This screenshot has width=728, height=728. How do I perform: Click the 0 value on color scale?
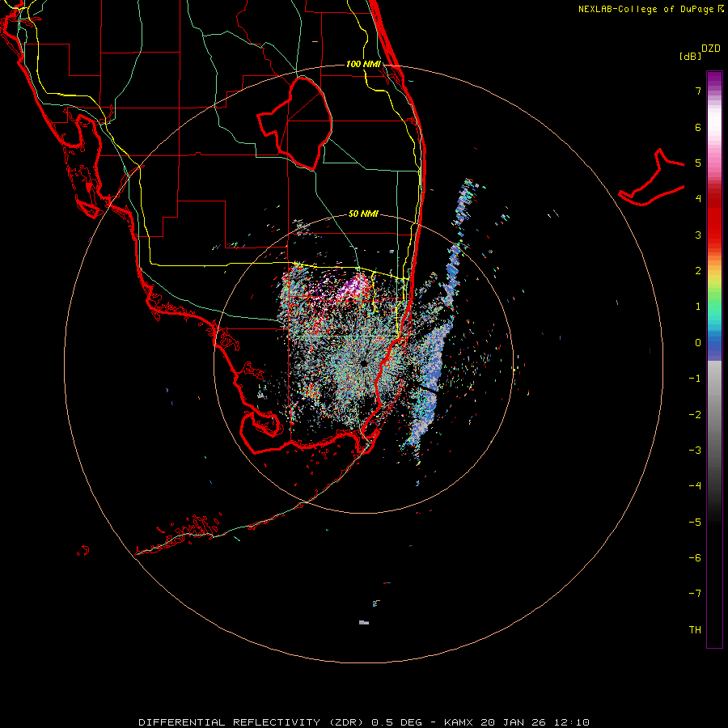point(698,343)
